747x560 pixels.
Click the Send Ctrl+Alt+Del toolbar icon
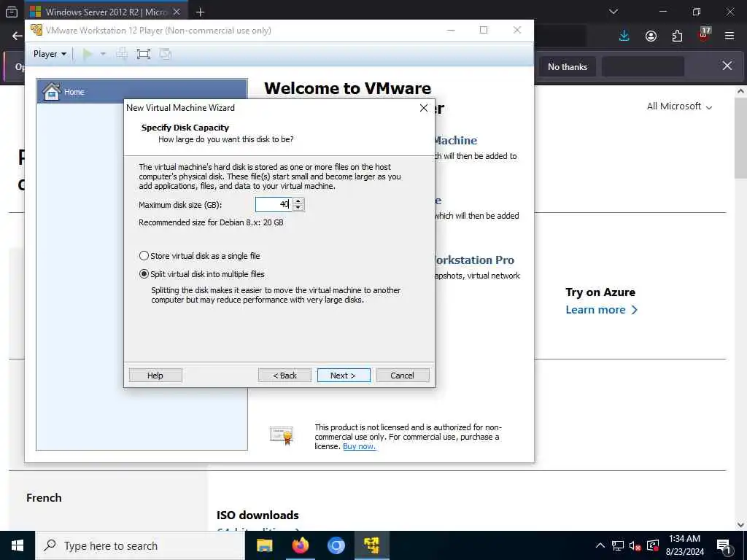click(122, 54)
